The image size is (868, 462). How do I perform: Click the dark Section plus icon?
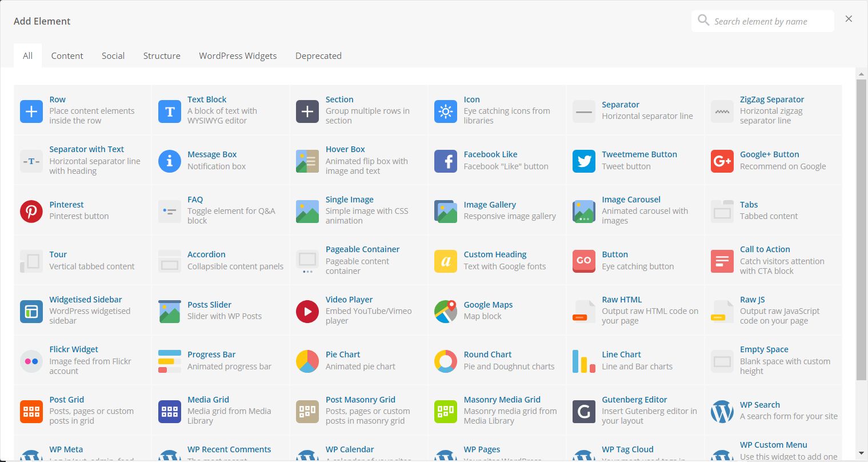(307, 111)
